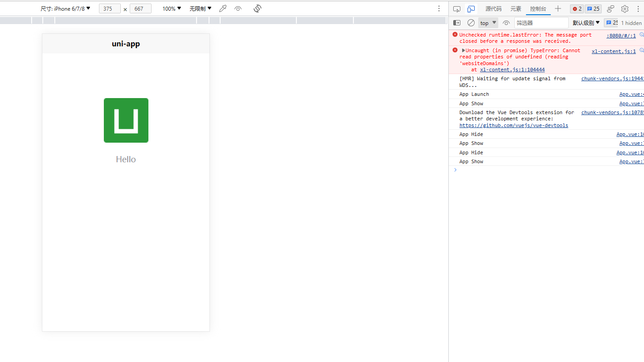Screen dimensions: 644x362
Task: Focus the 筛选器 filter input
Action: click(541, 23)
